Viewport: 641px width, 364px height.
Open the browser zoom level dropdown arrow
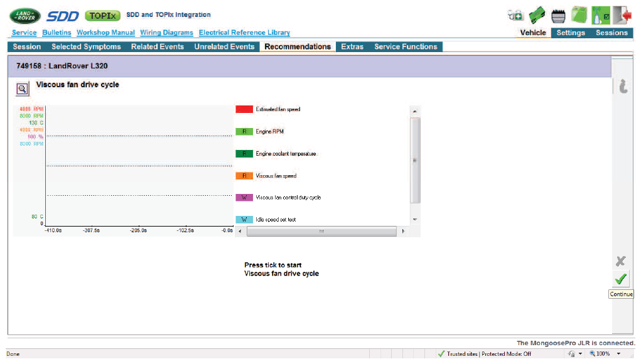(618, 354)
